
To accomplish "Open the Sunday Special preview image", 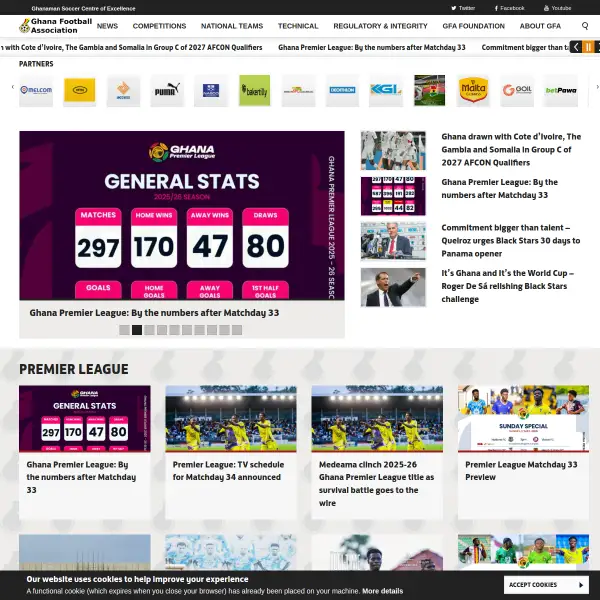I will 523,419.
